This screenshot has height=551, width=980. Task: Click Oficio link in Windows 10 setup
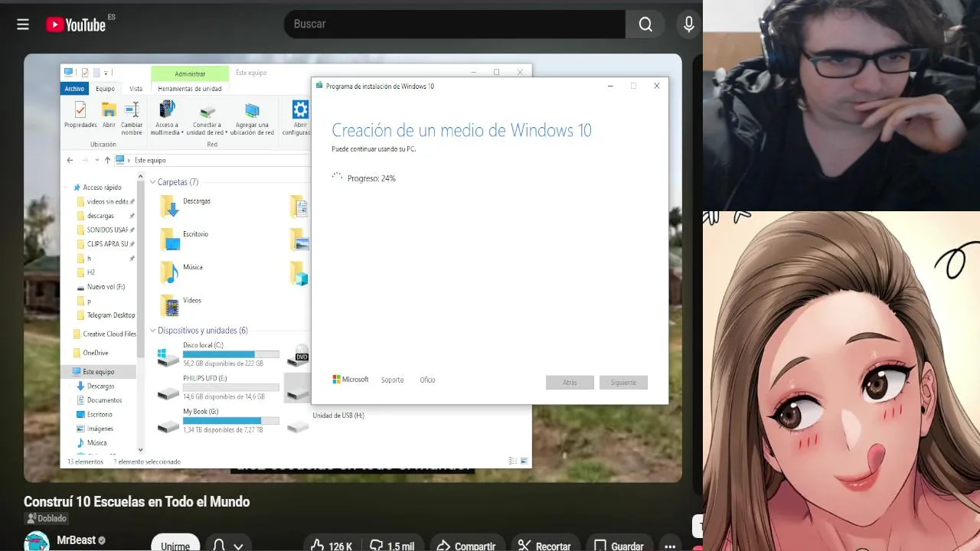coord(427,380)
